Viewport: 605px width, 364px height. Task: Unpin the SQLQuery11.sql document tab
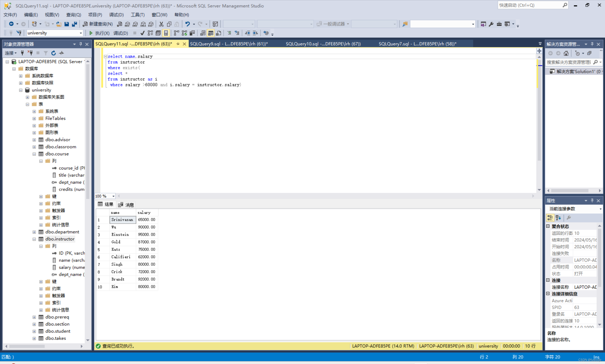pos(177,44)
